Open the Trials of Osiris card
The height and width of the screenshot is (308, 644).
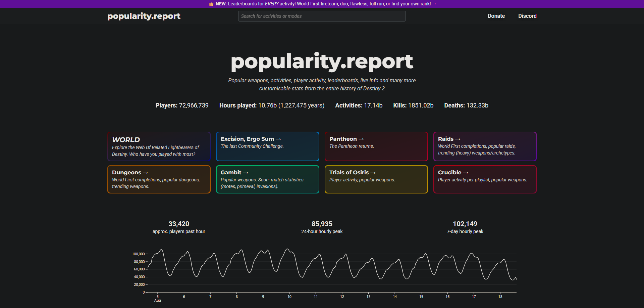point(376,179)
